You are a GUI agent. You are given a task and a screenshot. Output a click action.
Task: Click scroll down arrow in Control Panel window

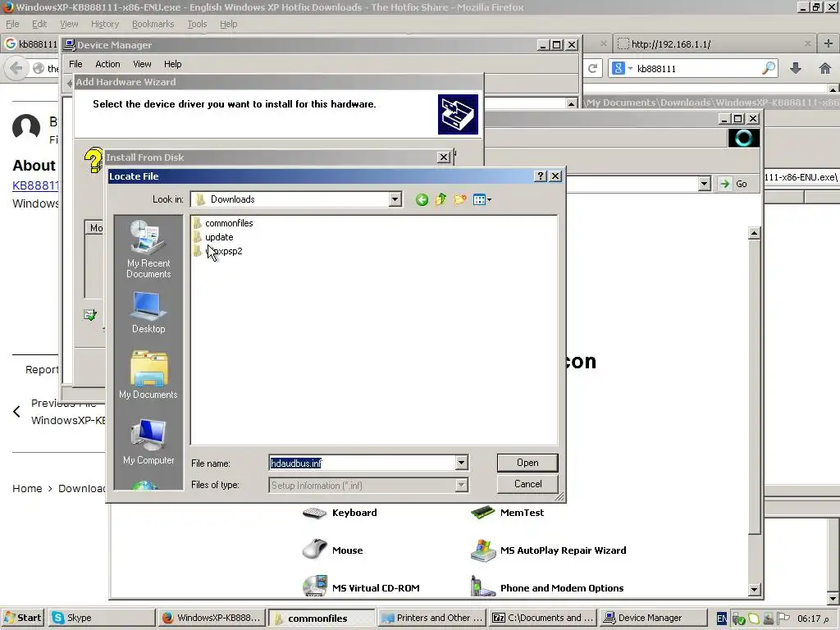[754, 590]
